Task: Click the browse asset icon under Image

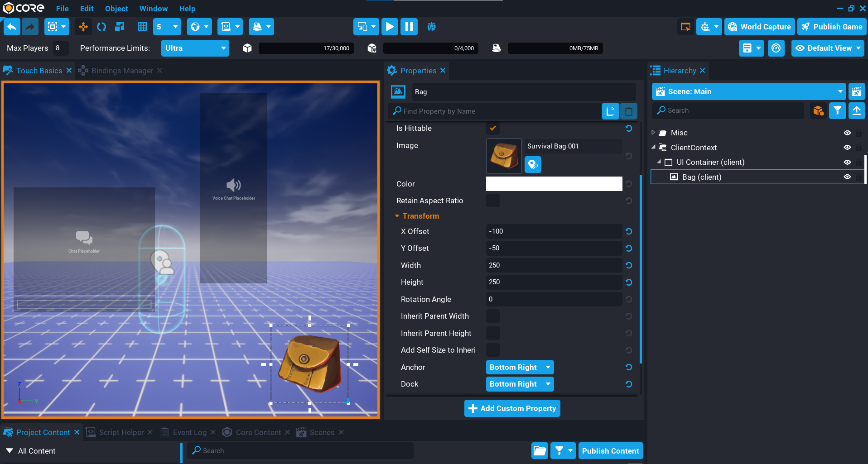Action: 533,164
